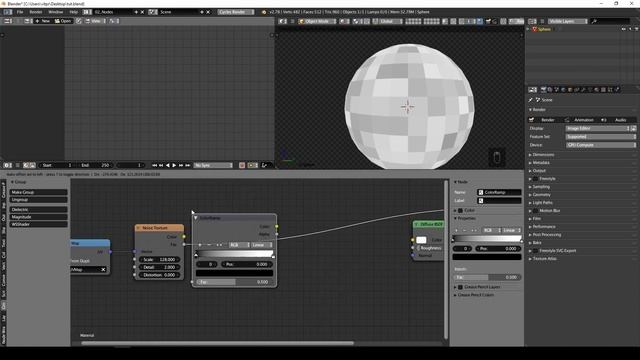Open the File menu
The image size is (640, 360).
pos(20,12)
